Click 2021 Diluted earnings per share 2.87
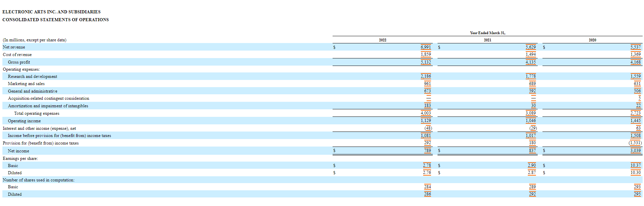This screenshot has height=206, width=644. [x=532, y=173]
